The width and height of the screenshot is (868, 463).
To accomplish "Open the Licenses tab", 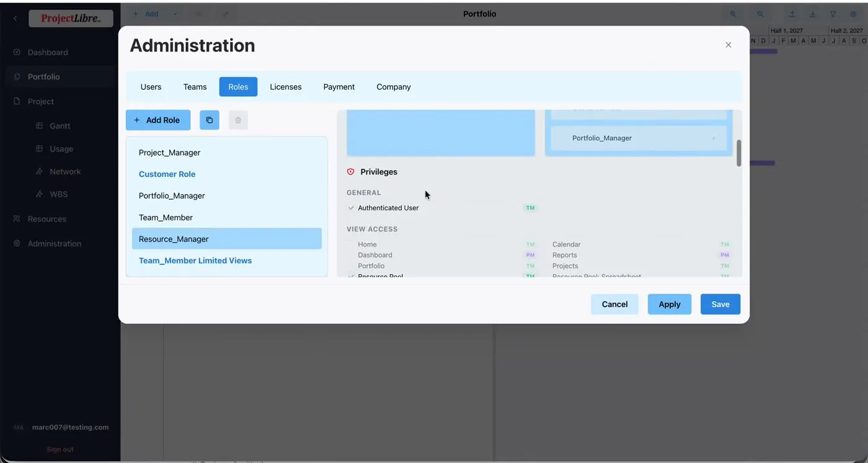I will [x=286, y=87].
